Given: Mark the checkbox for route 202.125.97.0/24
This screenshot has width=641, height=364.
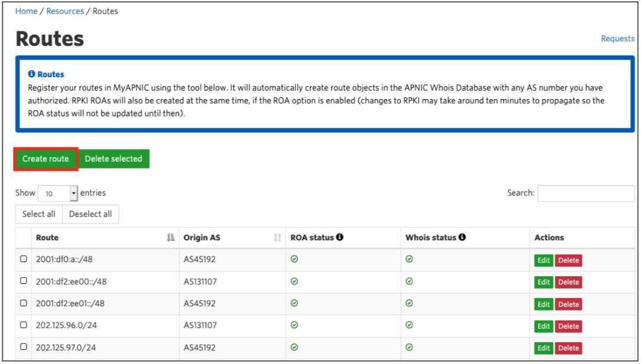Looking at the screenshot, I should 24,346.
